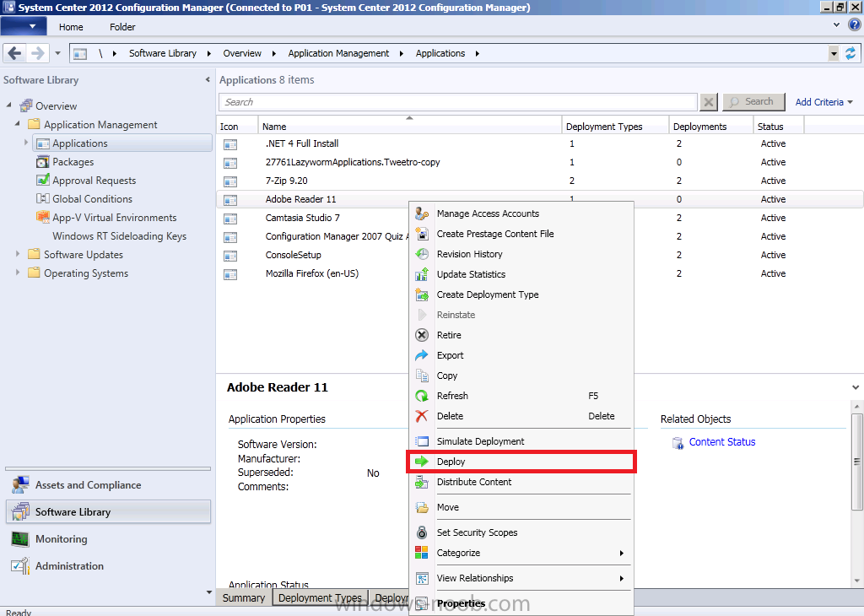Open the Folder ribbon tab

pyautogui.click(x=122, y=27)
